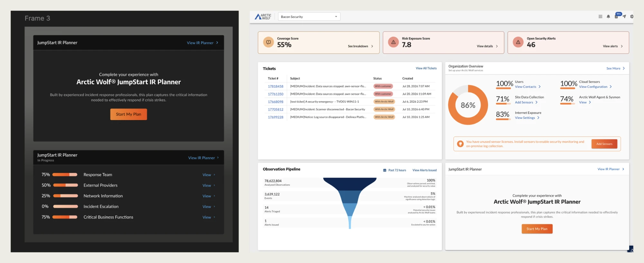Open ticket number 17761350
644x263 pixels.
(276, 94)
